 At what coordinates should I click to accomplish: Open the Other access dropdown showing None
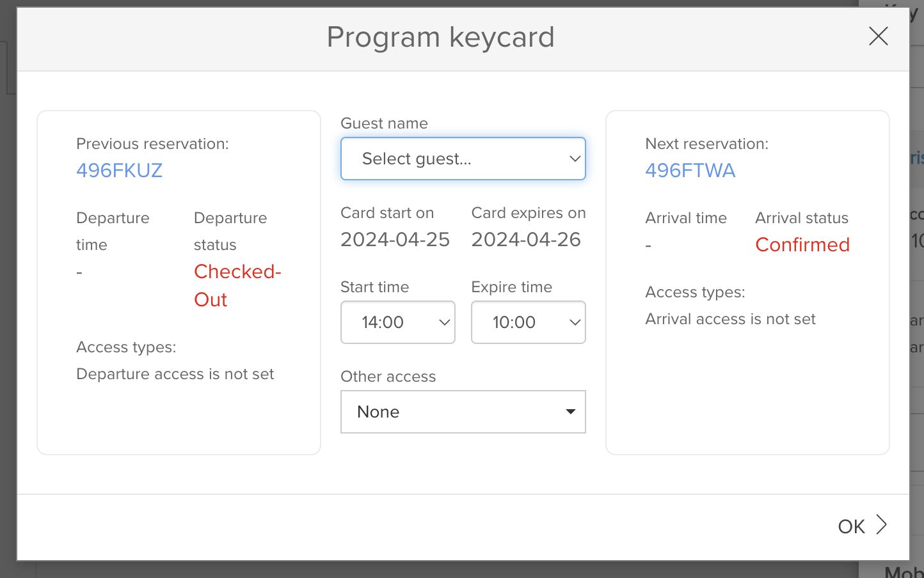463,412
